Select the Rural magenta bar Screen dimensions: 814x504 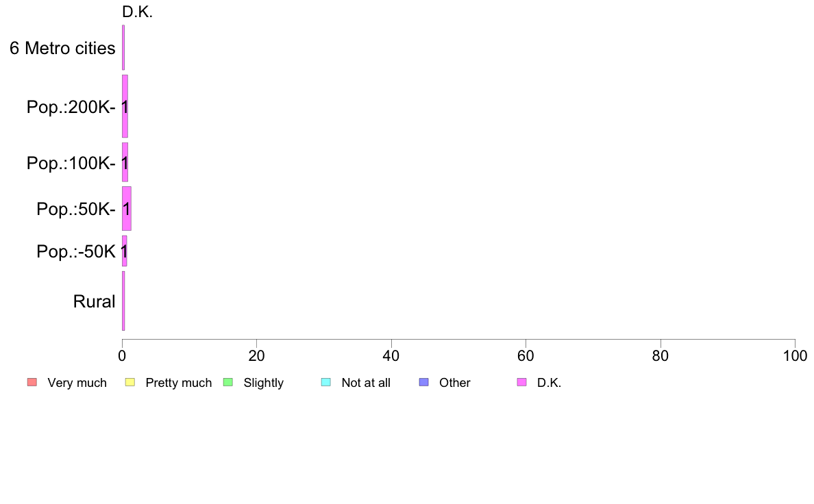[123, 301]
